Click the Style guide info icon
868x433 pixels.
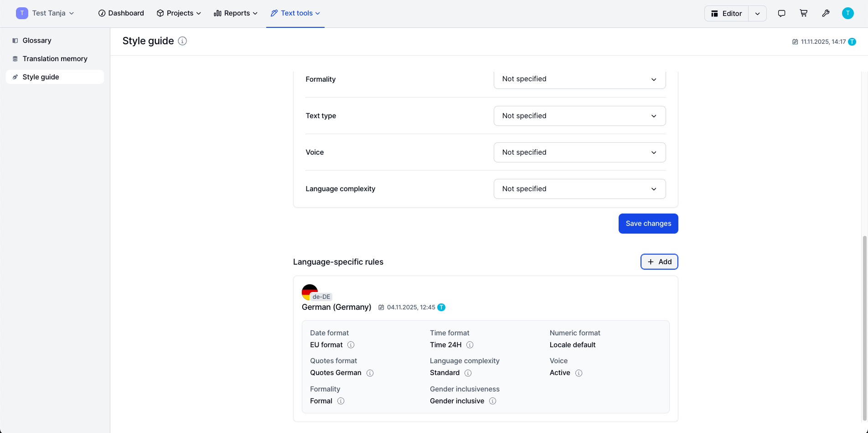coord(182,41)
